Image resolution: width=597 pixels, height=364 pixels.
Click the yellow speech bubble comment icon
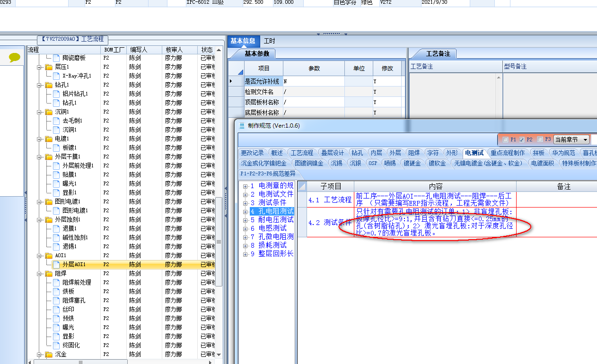15,57
